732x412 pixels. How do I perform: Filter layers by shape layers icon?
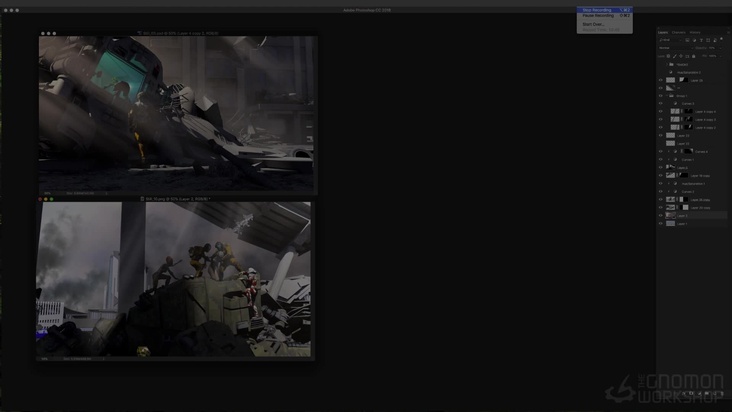coord(708,40)
